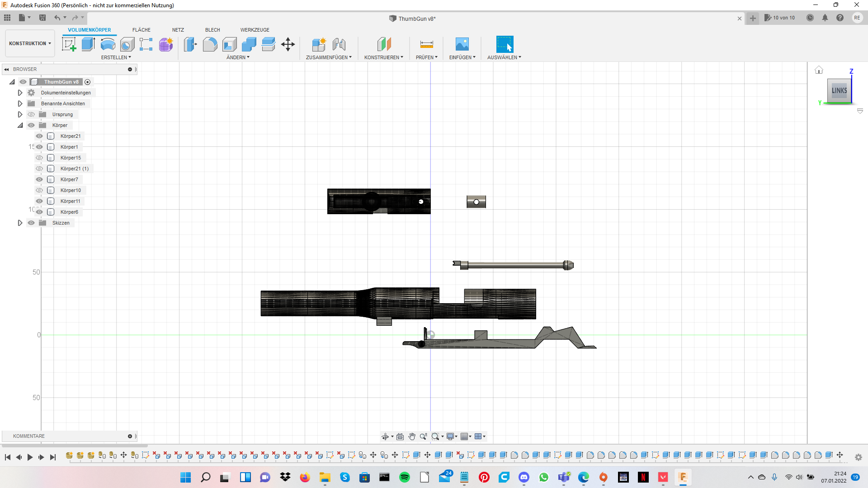Click the Fillet tool in Ändern
The width and height of the screenshot is (868, 488).
coord(210,44)
